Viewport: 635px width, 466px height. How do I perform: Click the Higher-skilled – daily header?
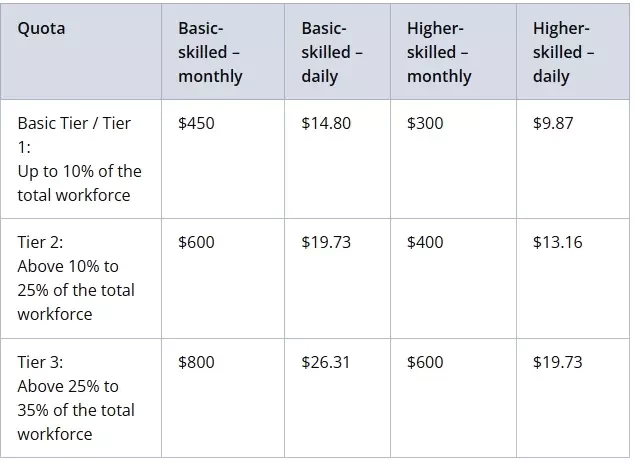tap(573, 51)
